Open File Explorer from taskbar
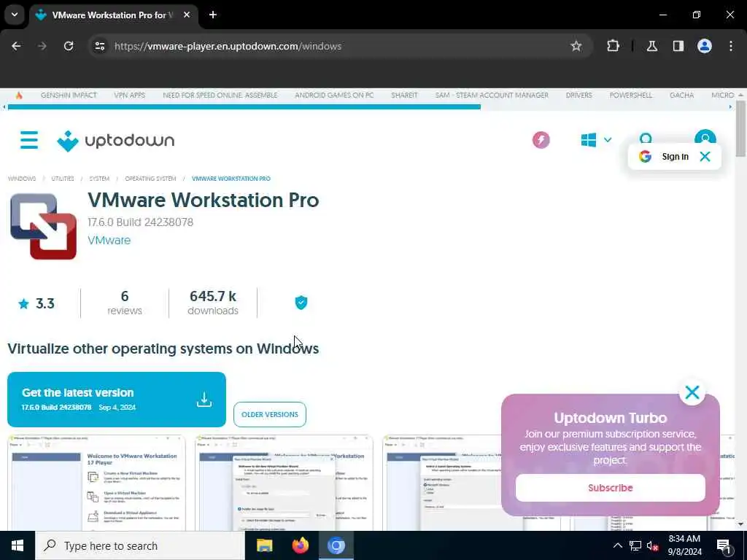747x560 pixels. tap(264, 545)
